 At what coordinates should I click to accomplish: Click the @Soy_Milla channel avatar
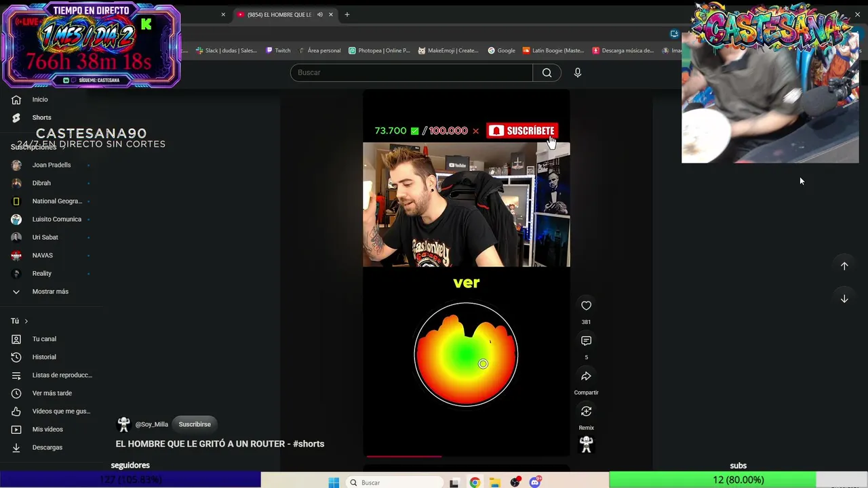123,424
